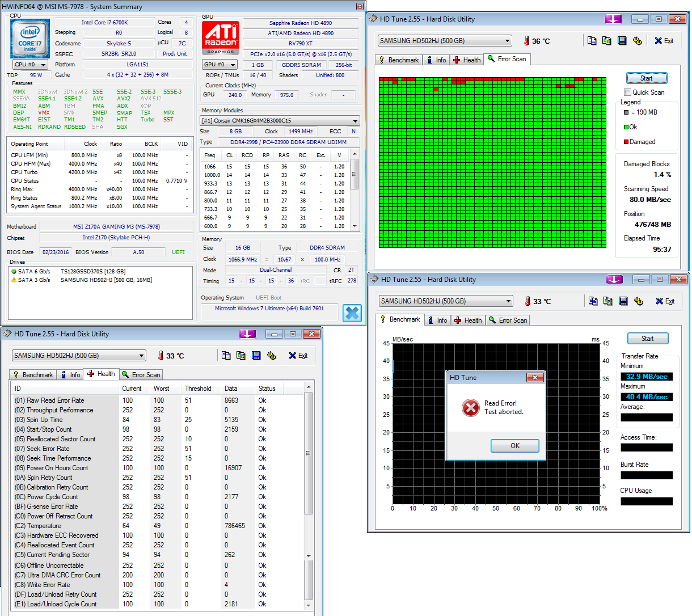Click Maximum 40.4 MB/sec value
The width and height of the screenshot is (692, 616).
(x=647, y=397)
